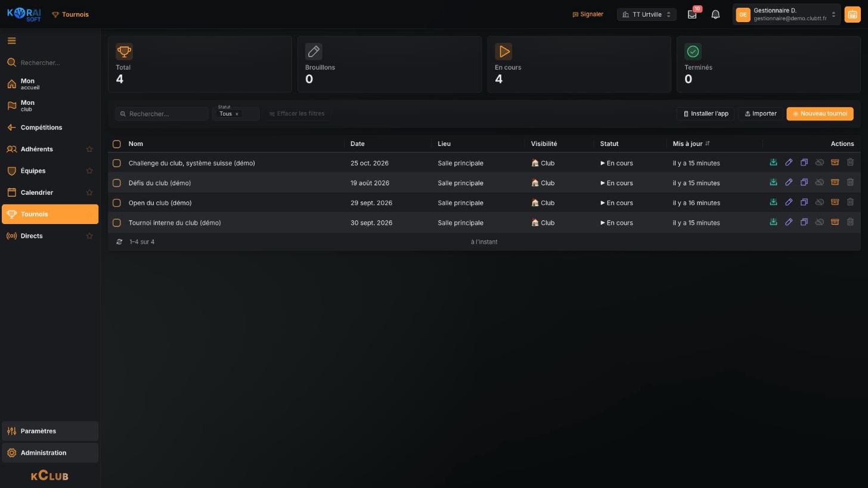Open Paramètres in sidebar
The height and width of the screenshot is (488, 868).
(50, 431)
